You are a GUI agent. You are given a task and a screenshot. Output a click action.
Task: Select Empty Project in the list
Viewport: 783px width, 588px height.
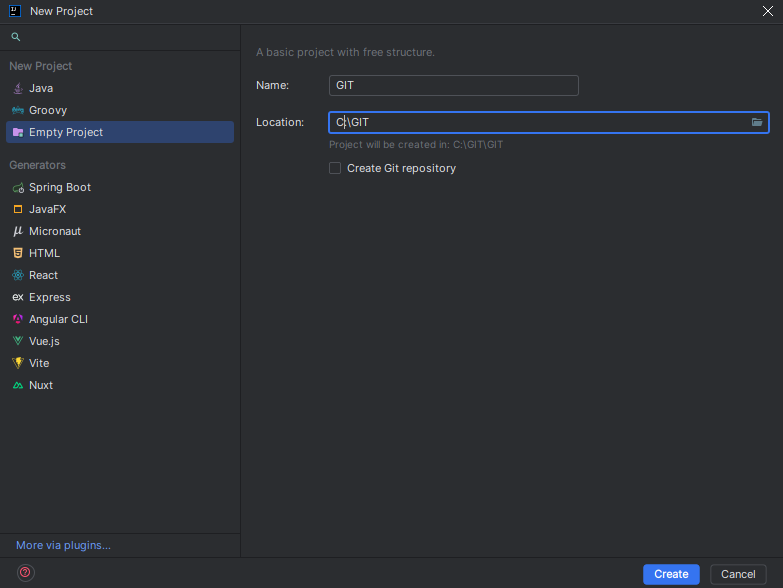point(65,132)
